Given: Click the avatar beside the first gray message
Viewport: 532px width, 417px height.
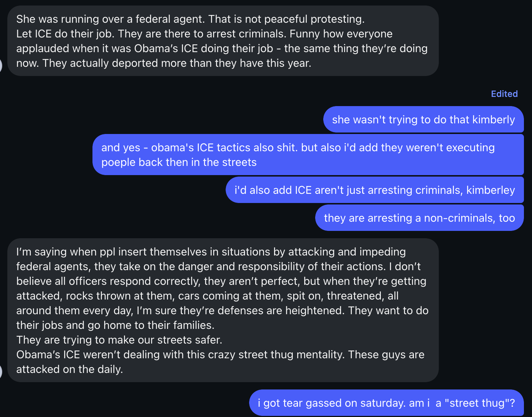Looking at the screenshot, I should click(1, 66).
